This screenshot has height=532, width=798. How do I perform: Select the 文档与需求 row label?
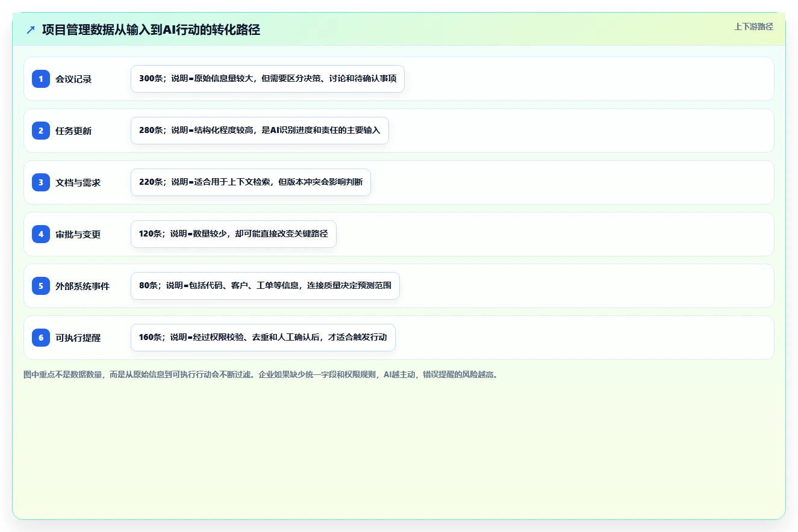click(78, 182)
